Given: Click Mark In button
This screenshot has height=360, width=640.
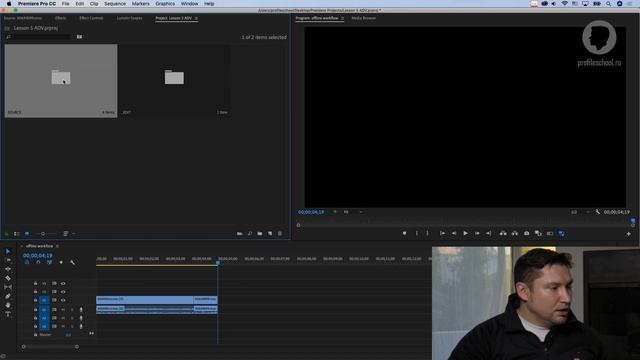Looking at the screenshot, I should tap(416, 233).
